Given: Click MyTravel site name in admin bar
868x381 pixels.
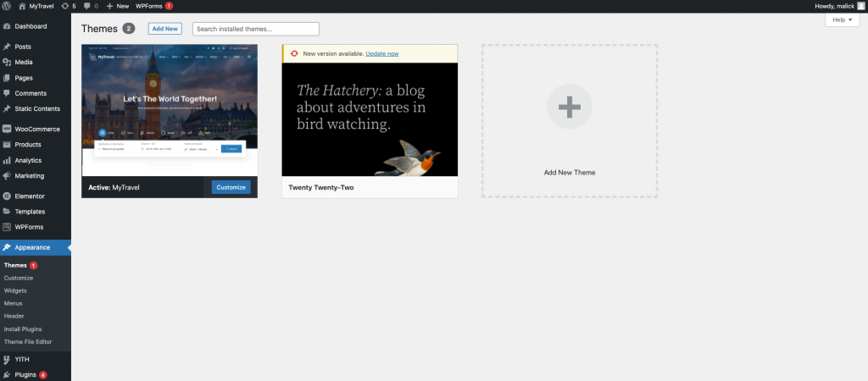Looking at the screenshot, I should point(41,6).
